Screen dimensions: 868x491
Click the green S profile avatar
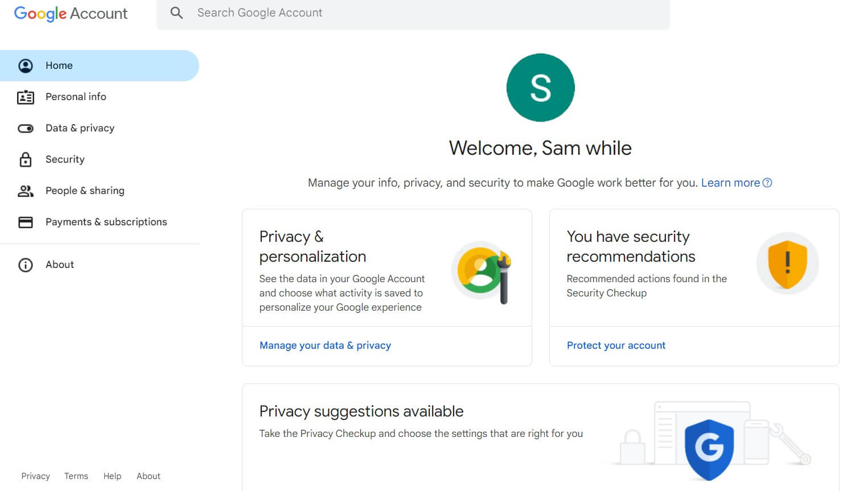pyautogui.click(x=541, y=88)
